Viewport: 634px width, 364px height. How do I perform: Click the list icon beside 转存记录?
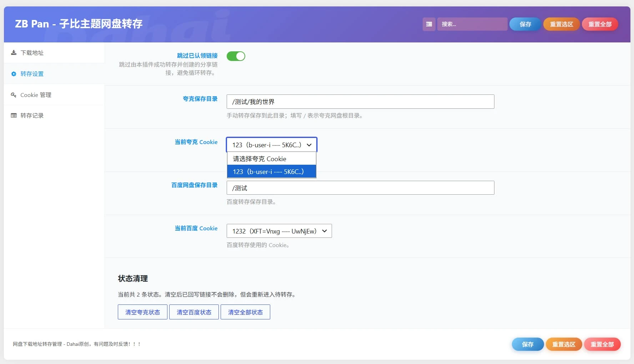14,116
